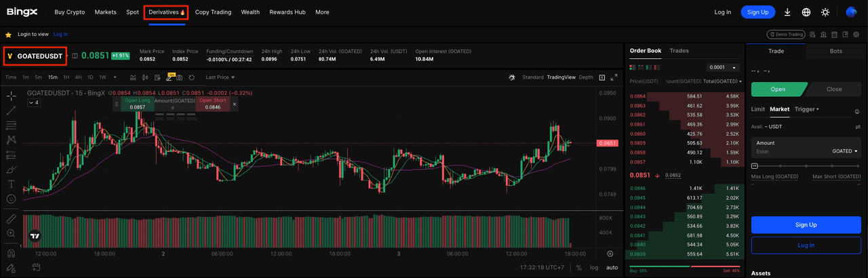Select the ruler measure tool

pyautogui.click(x=11, y=219)
